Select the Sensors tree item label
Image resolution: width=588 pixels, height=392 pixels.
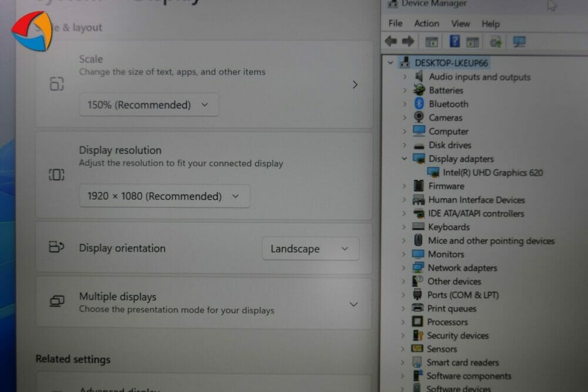[442, 349]
